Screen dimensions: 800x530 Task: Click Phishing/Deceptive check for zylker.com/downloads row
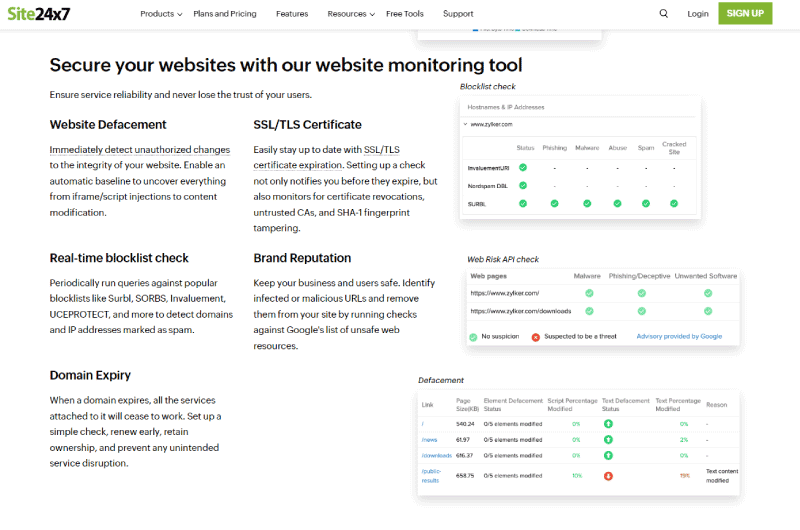click(642, 311)
